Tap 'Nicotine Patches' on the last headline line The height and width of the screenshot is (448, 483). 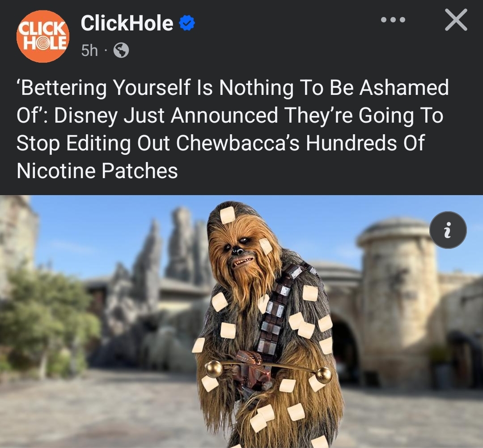point(97,171)
